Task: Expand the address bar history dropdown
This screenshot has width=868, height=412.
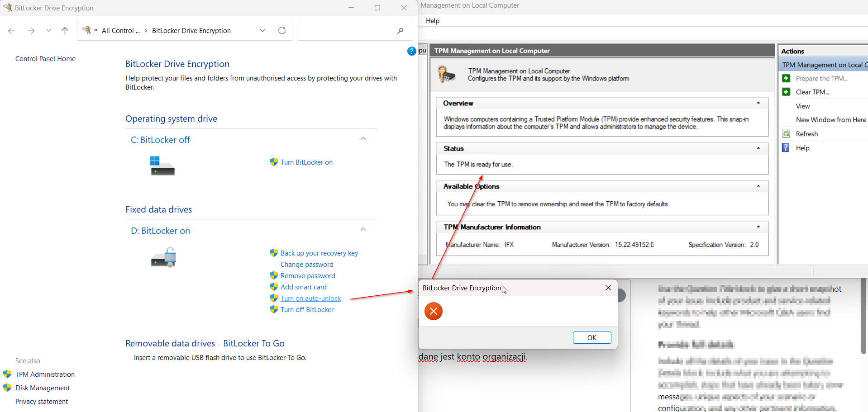Action: 262,30
